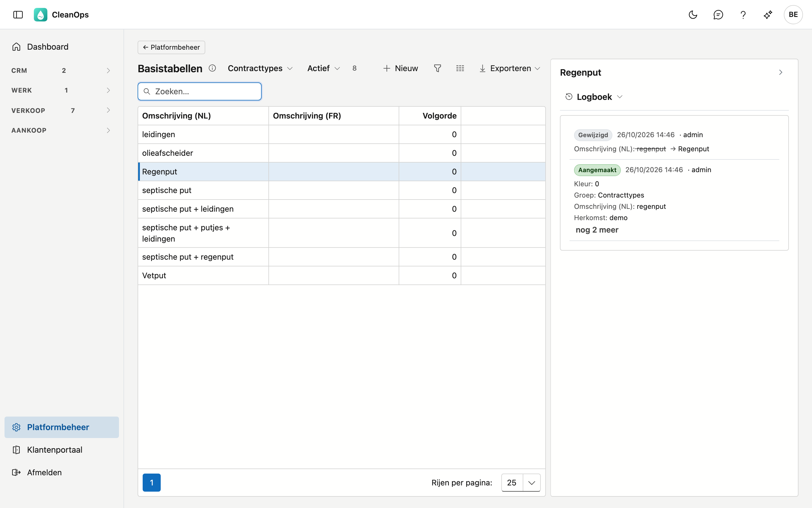Click the Dashboard home icon
Image resolution: width=812 pixels, height=508 pixels.
16,47
